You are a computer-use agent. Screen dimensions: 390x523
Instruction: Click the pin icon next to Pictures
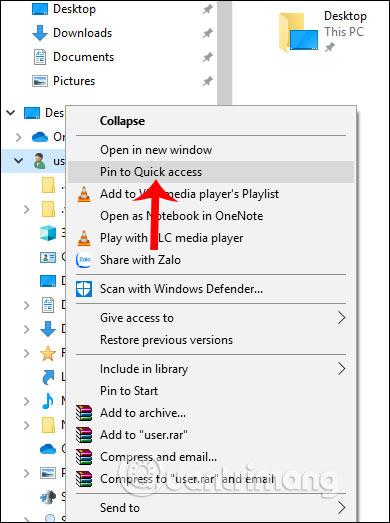click(x=208, y=81)
